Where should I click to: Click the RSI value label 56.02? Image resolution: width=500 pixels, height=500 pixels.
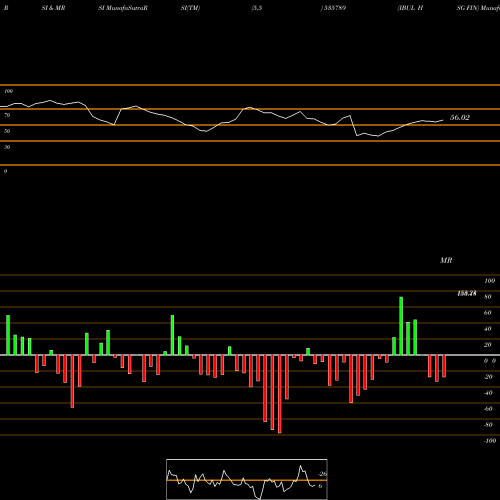pos(460,118)
